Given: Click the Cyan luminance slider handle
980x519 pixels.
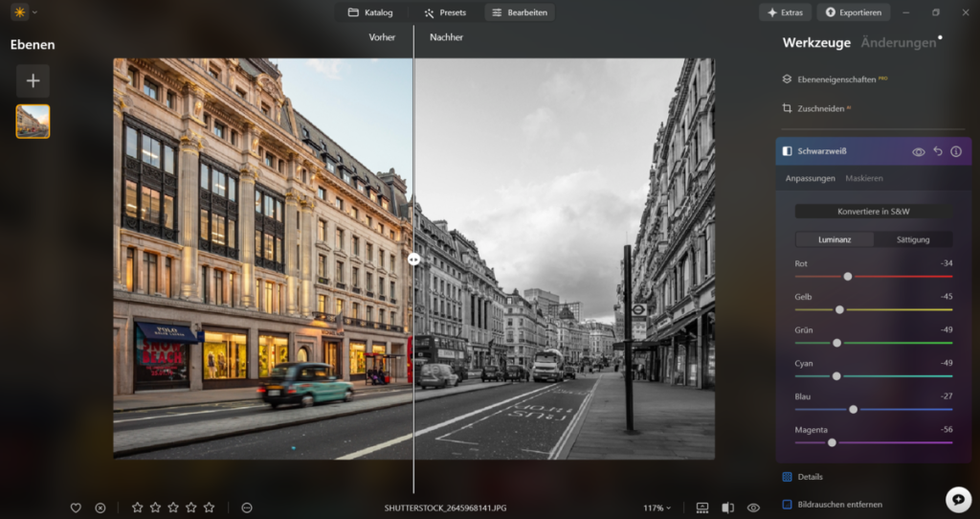Looking at the screenshot, I should coord(836,375).
